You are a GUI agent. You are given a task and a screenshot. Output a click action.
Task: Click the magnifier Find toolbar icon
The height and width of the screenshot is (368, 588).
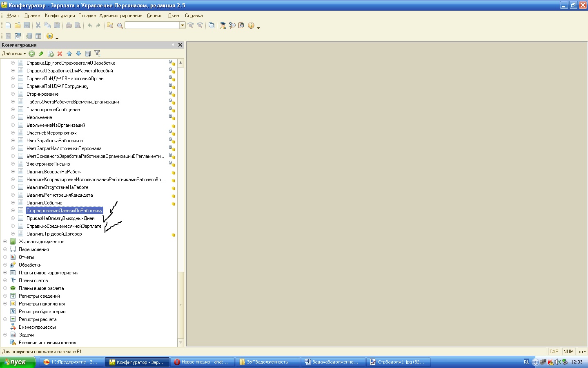pos(120,26)
